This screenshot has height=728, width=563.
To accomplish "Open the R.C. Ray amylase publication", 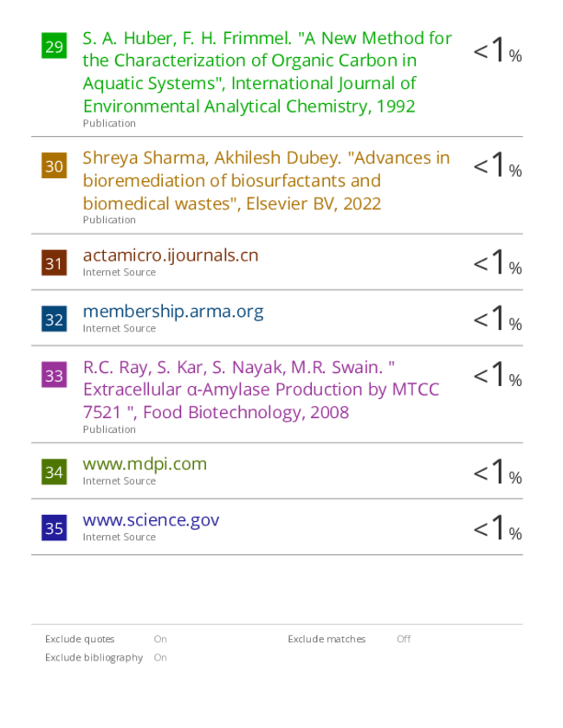I will click(x=261, y=390).
